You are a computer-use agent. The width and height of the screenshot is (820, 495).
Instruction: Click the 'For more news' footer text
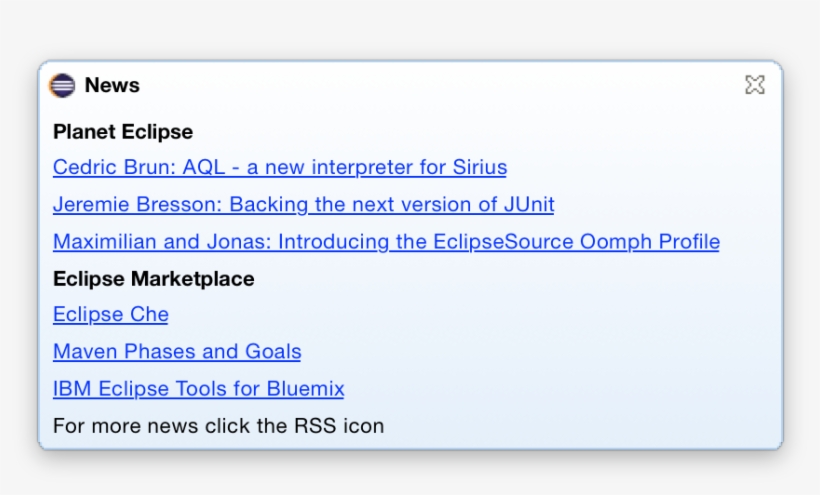coord(218,426)
